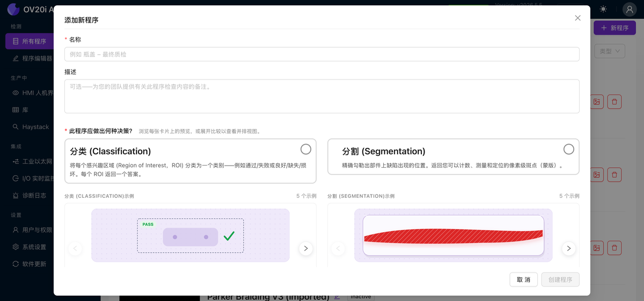Click the 描述 text area
The width and height of the screenshot is (644, 301).
tap(322, 96)
